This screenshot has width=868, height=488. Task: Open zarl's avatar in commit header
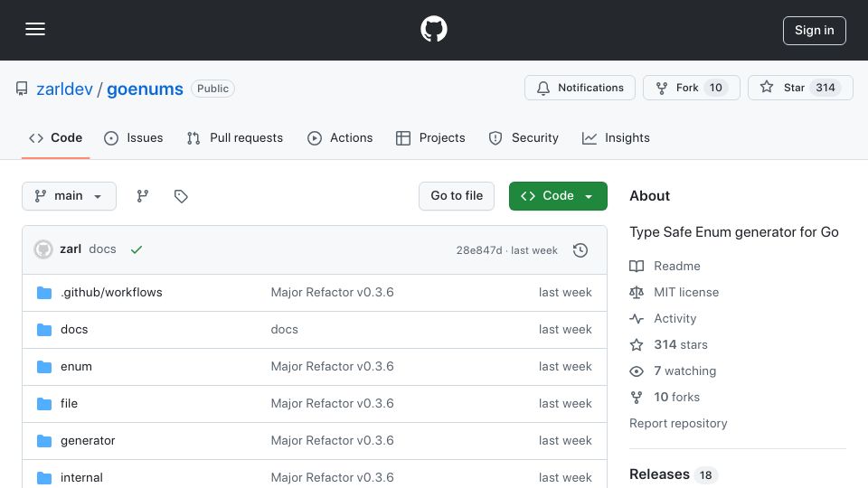tap(43, 249)
